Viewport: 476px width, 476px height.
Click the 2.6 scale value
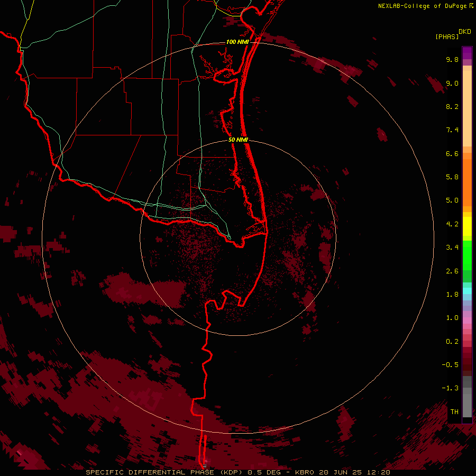click(452, 271)
